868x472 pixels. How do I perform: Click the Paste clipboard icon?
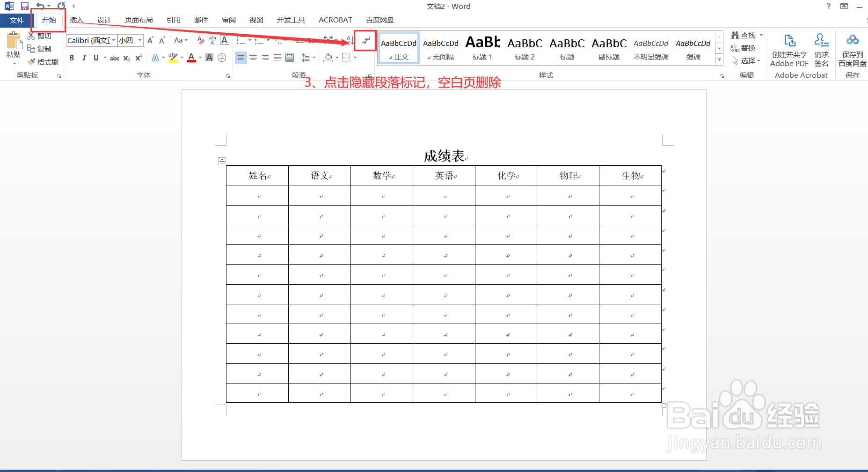tap(14, 41)
